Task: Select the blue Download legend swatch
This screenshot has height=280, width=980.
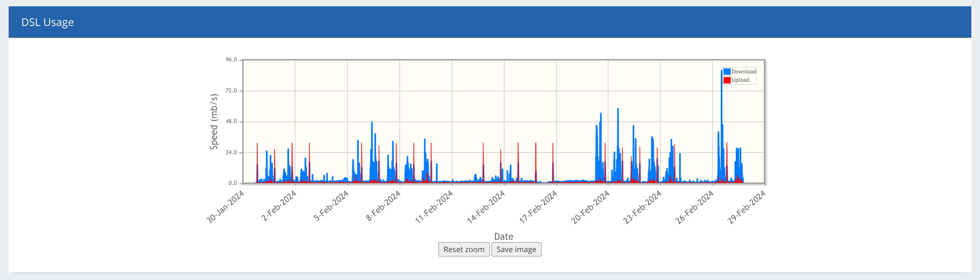Action: pos(727,72)
